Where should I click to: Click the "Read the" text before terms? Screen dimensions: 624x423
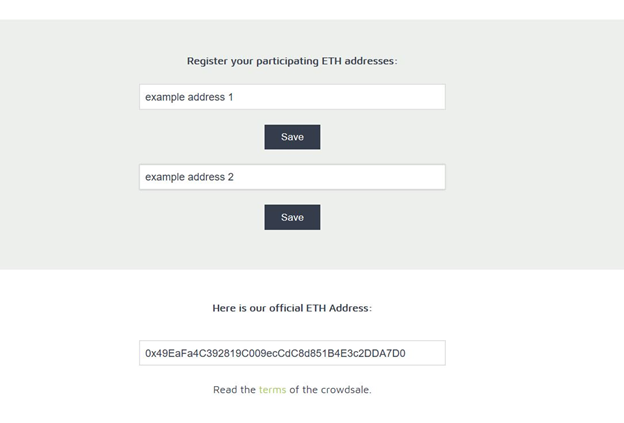point(234,390)
